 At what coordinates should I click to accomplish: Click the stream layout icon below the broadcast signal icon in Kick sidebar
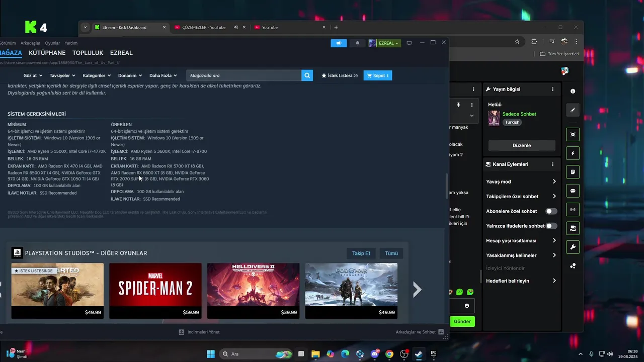coord(573,228)
